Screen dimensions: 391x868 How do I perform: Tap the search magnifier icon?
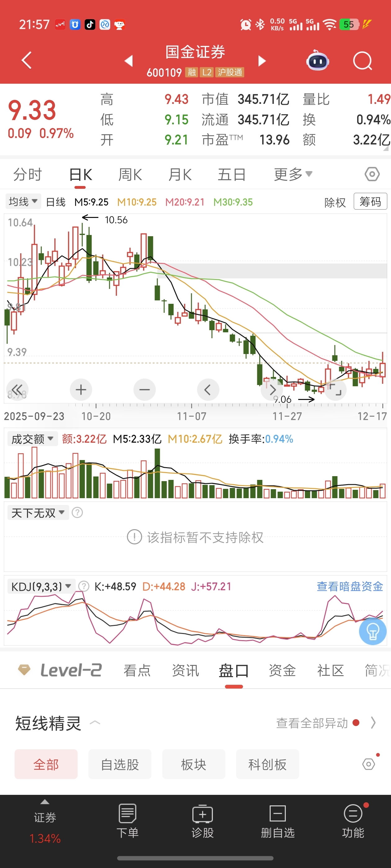pyautogui.click(x=362, y=61)
